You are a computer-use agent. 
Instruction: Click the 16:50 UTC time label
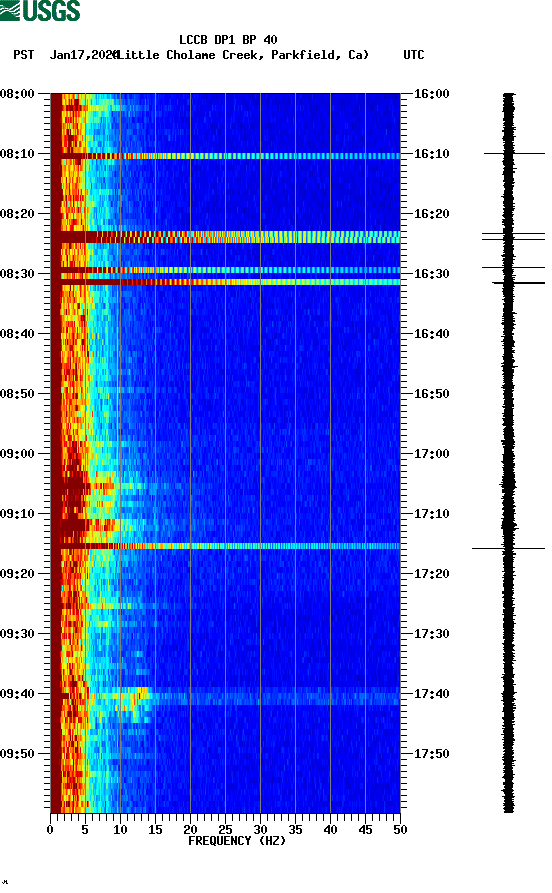click(x=431, y=394)
